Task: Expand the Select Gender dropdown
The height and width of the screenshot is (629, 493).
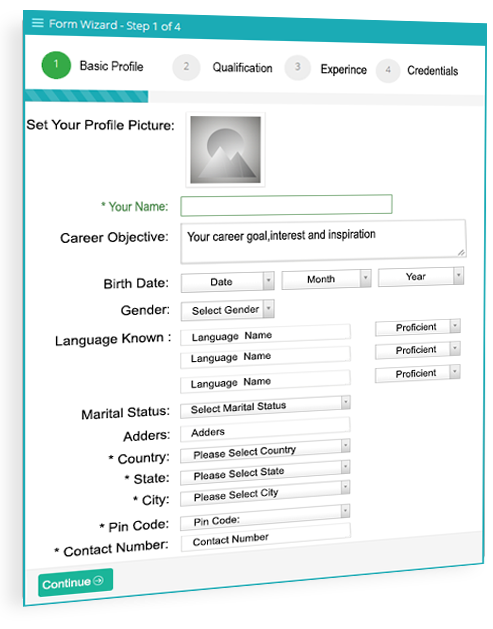Action: (227, 310)
